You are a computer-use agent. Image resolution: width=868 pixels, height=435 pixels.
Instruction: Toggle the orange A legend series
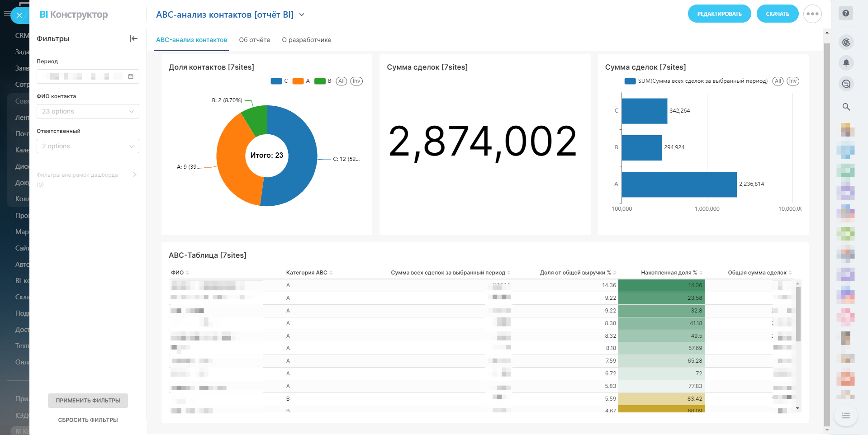(301, 81)
